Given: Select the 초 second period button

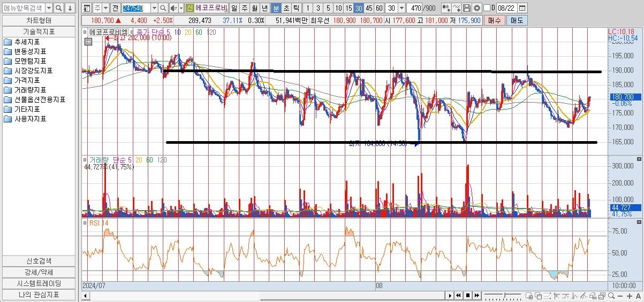Looking at the screenshot, I should [x=286, y=8].
